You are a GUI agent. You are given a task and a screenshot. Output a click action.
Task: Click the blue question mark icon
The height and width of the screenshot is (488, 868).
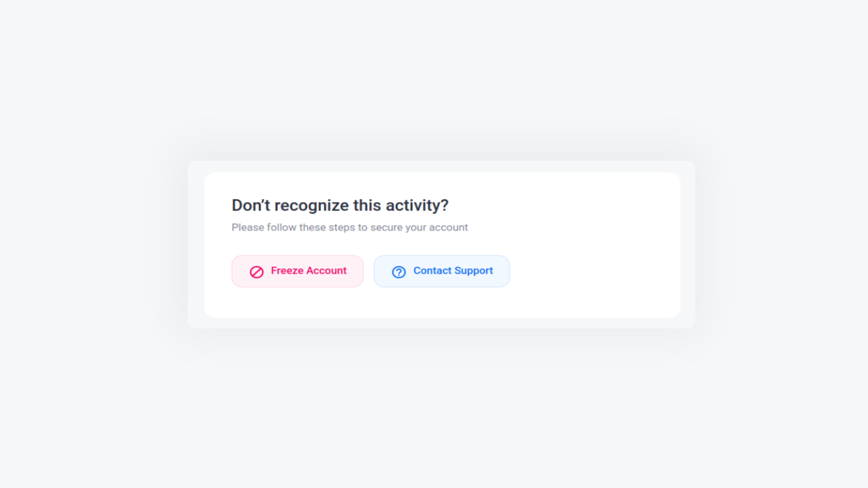point(399,272)
